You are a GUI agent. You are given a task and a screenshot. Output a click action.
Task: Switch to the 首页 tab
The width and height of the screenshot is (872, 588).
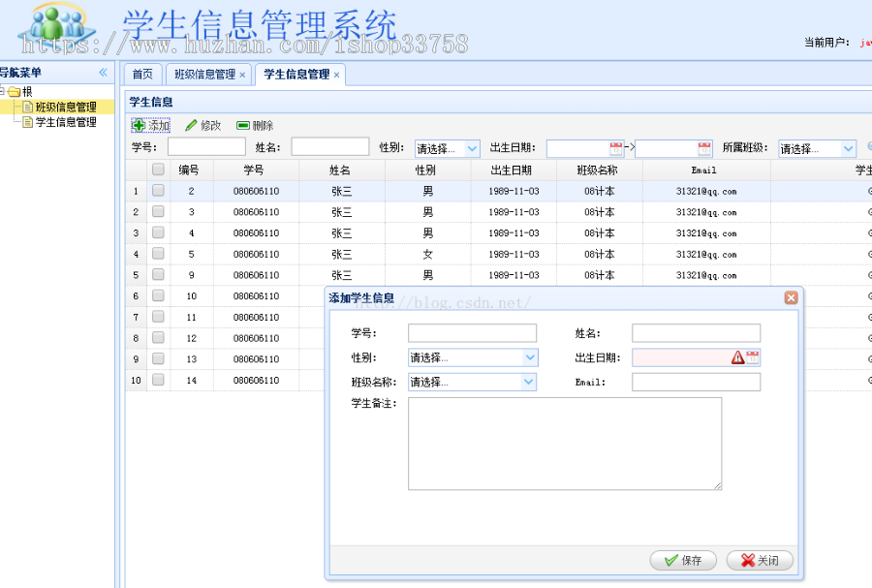tap(141, 73)
